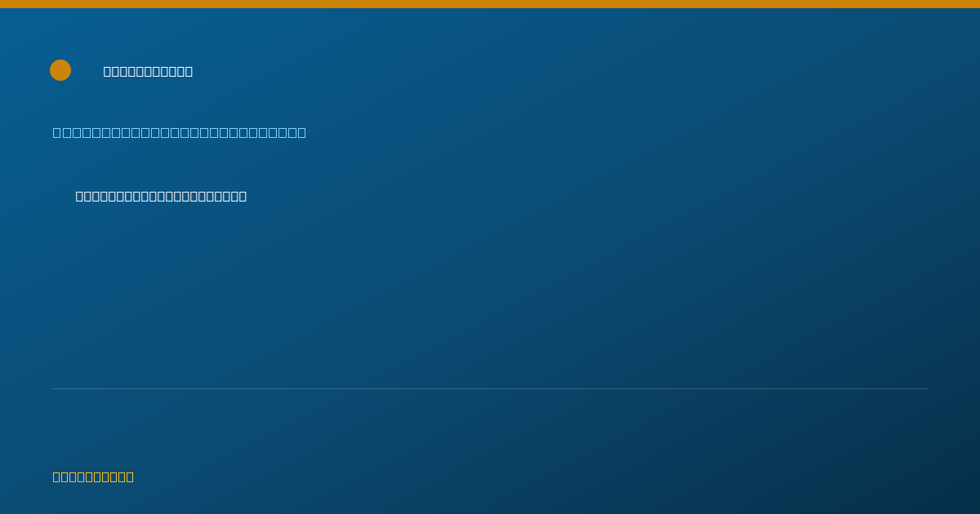Click first glyph of yellow footer text
Viewport: 980px width, 514px height.
(57, 476)
